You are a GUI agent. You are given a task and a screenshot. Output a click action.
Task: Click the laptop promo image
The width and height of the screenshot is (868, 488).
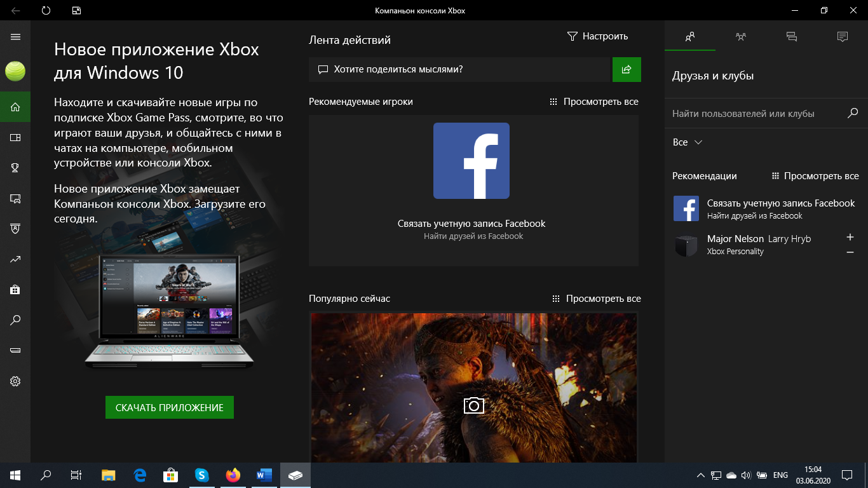(169, 311)
